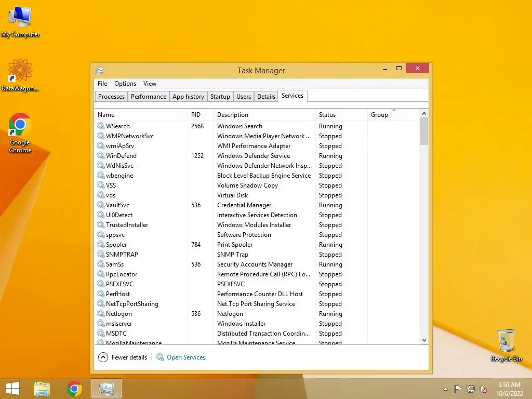Launch Chrome from the taskbar
This screenshot has width=532, height=399.
click(x=74, y=389)
